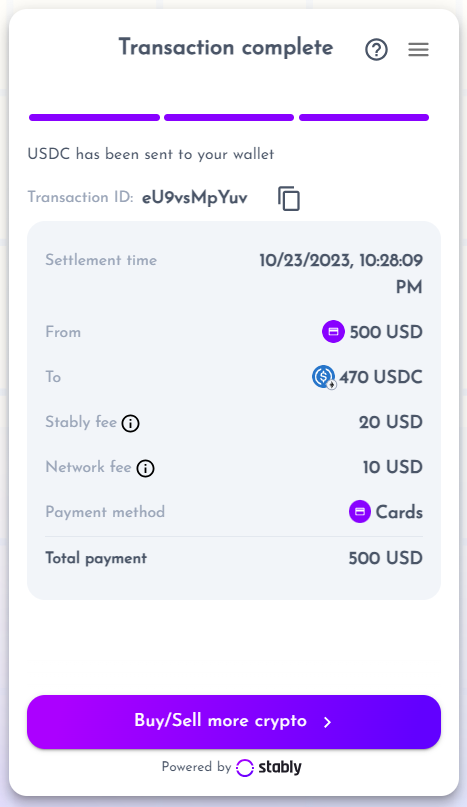
Task: Show Stably fee info tooltip icon
Action: (130, 424)
